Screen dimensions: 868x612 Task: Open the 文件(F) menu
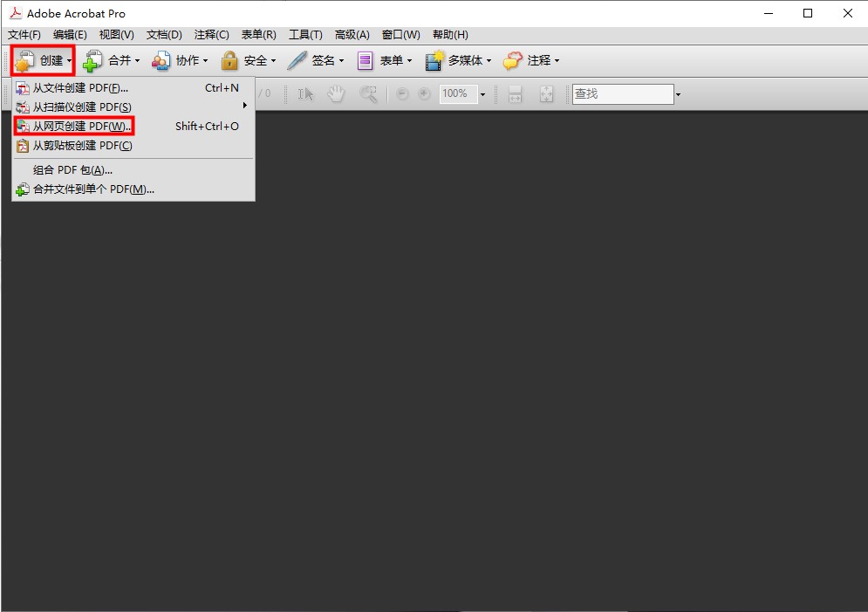pyautogui.click(x=24, y=35)
